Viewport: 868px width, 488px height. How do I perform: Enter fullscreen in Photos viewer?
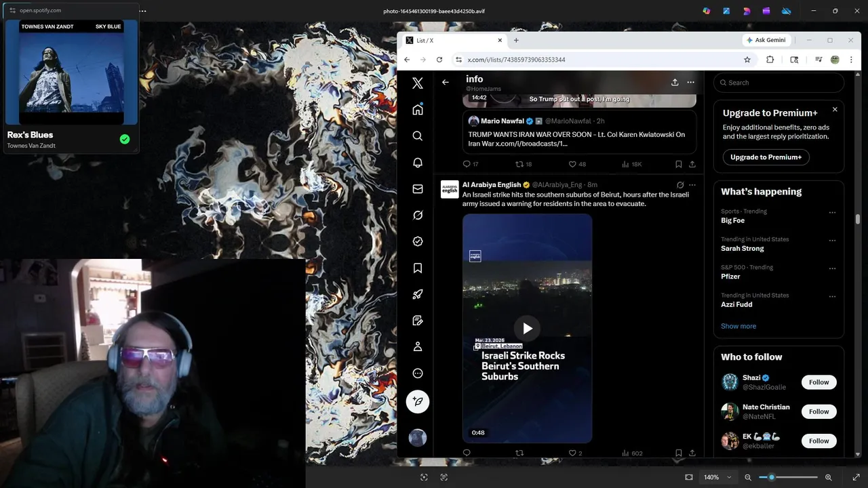(x=856, y=477)
